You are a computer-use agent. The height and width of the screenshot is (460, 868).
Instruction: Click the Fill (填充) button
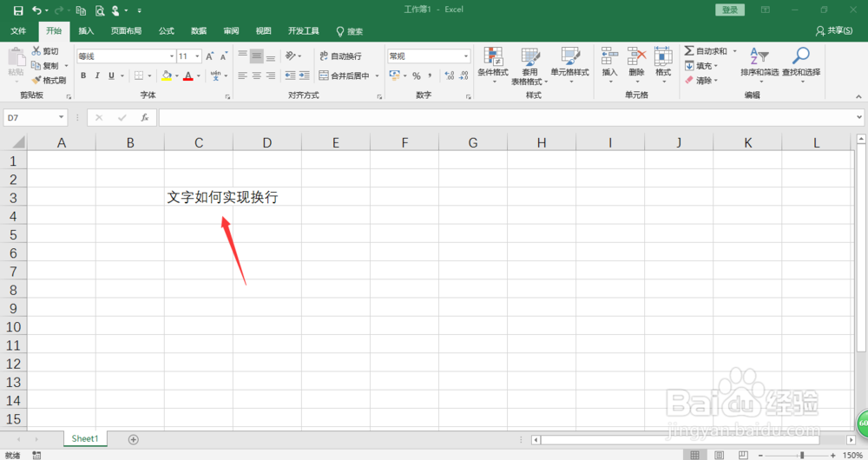click(x=701, y=66)
